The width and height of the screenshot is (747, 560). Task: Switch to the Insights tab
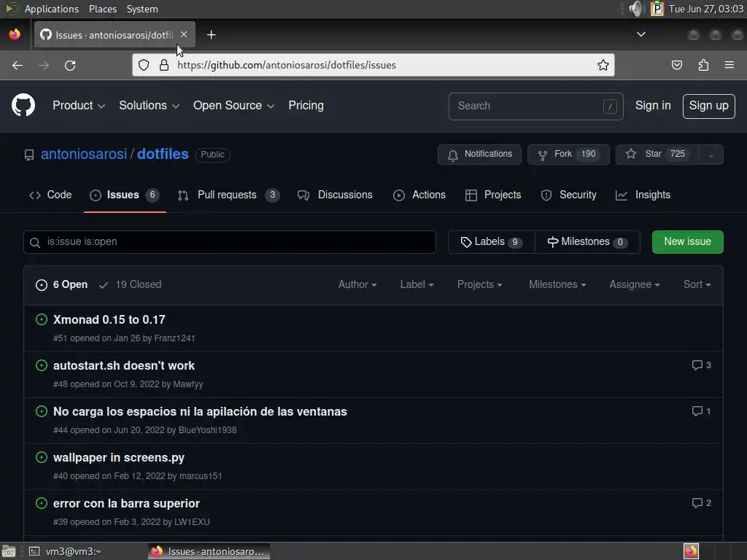tap(643, 195)
